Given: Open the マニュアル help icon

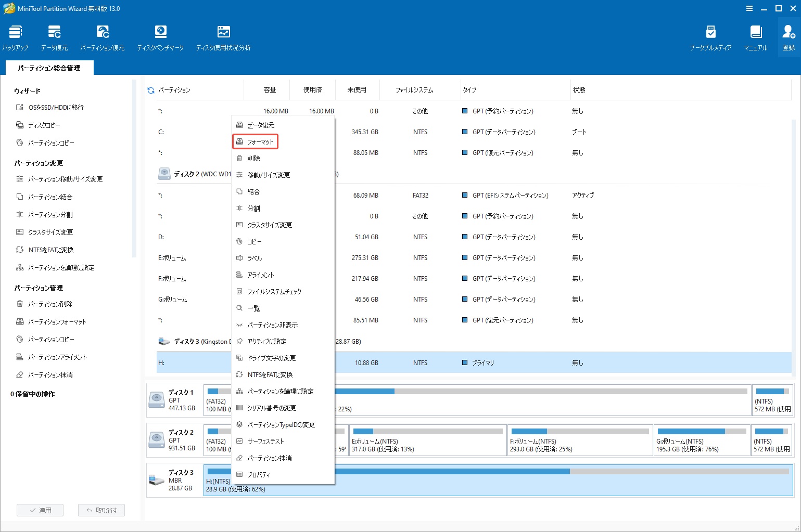Looking at the screenshot, I should click(755, 36).
